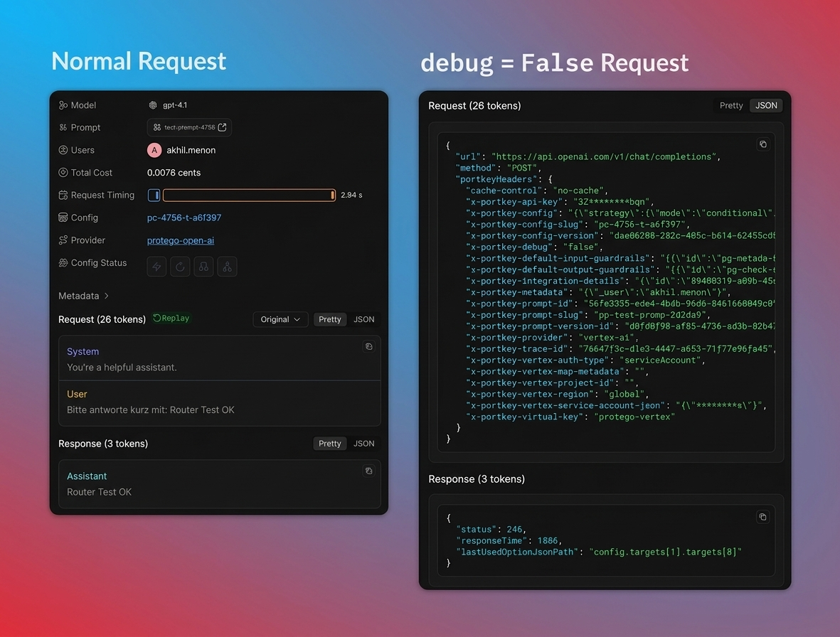This screenshot has height=637, width=840.
Task: Click the "status": 246 line
Action: [491, 530]
